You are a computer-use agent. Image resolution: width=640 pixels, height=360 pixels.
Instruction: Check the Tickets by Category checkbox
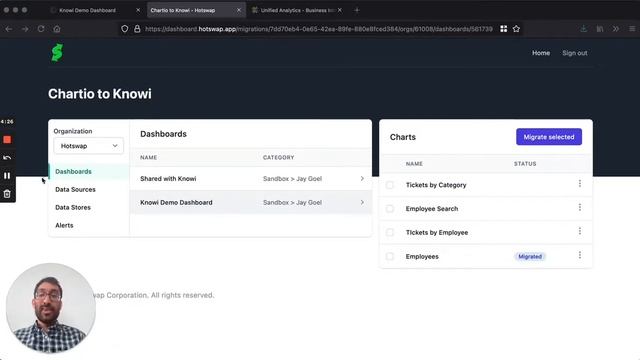390,185
